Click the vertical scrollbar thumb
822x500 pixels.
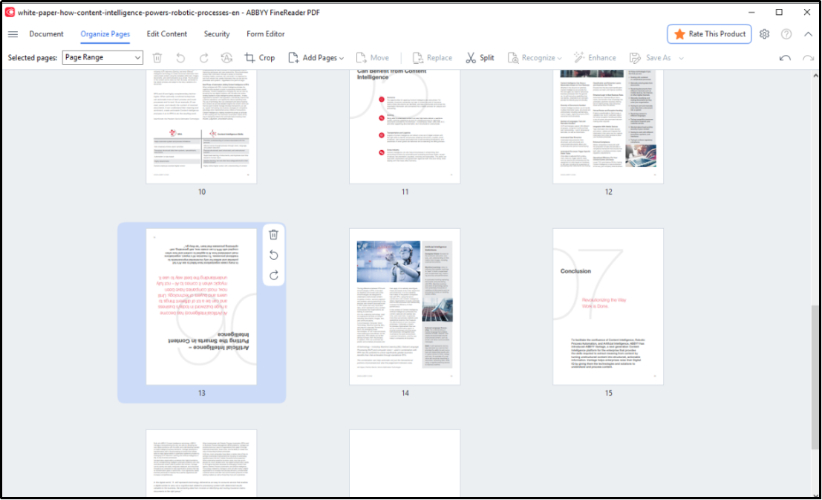pyautogui.click(x=815, y=375)
